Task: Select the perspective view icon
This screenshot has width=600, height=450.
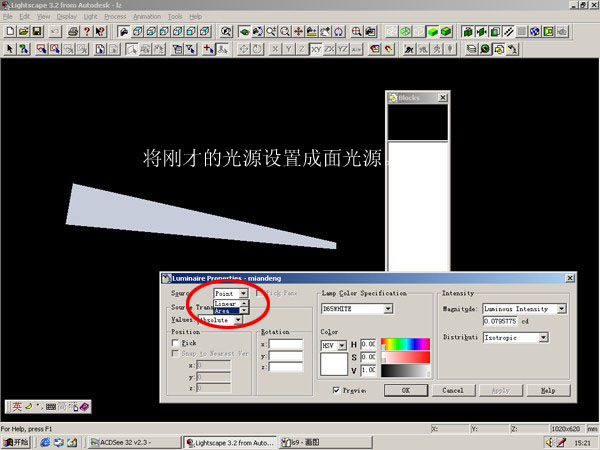Action: [x=123, y=31]
